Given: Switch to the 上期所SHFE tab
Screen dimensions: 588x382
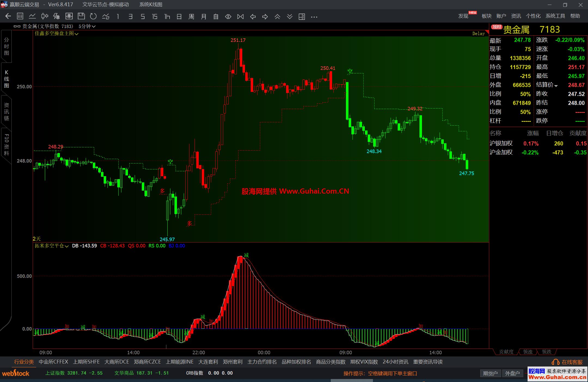Looking at the screenshot, I should [86, 362].
